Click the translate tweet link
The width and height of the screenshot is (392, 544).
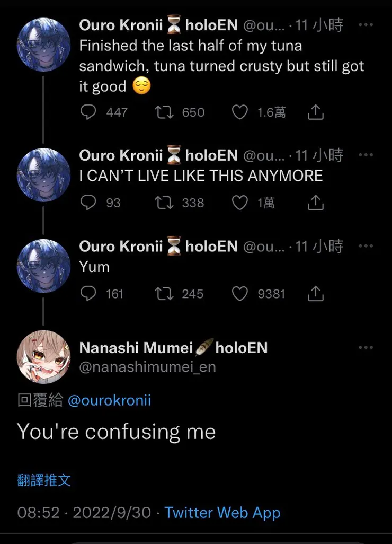coord(44,480)
